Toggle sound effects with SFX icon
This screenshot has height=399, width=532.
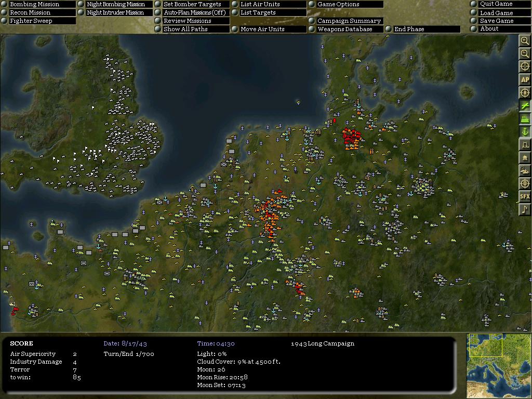click(525, 196)
